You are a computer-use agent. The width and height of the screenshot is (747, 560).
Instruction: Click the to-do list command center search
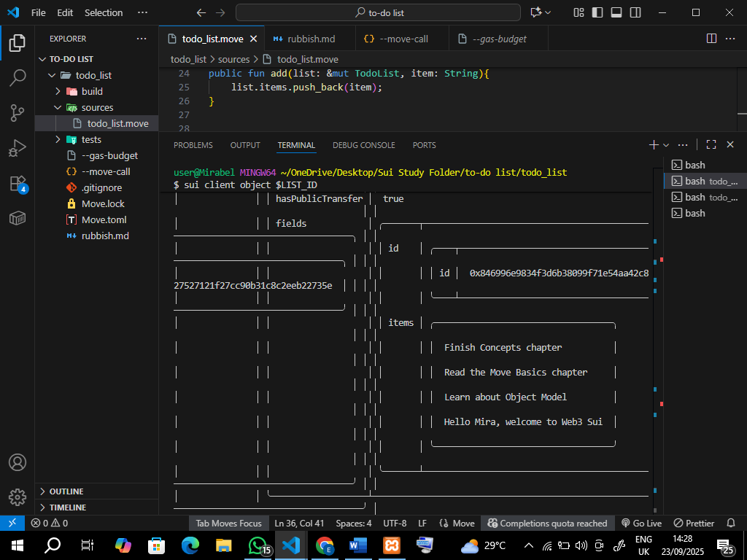pyautogui.click(x=379, y=13)
